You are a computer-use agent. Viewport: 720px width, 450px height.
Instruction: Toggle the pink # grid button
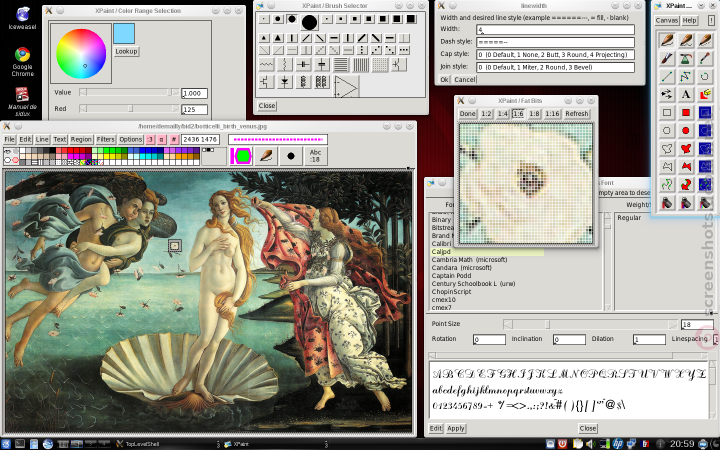174,139
